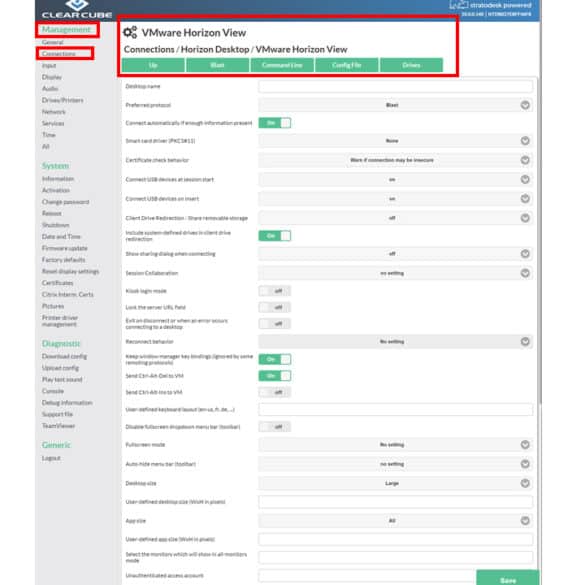Enable Lock the server URL field
Viewport: 585px width, 585px height.
coord(275,307)
